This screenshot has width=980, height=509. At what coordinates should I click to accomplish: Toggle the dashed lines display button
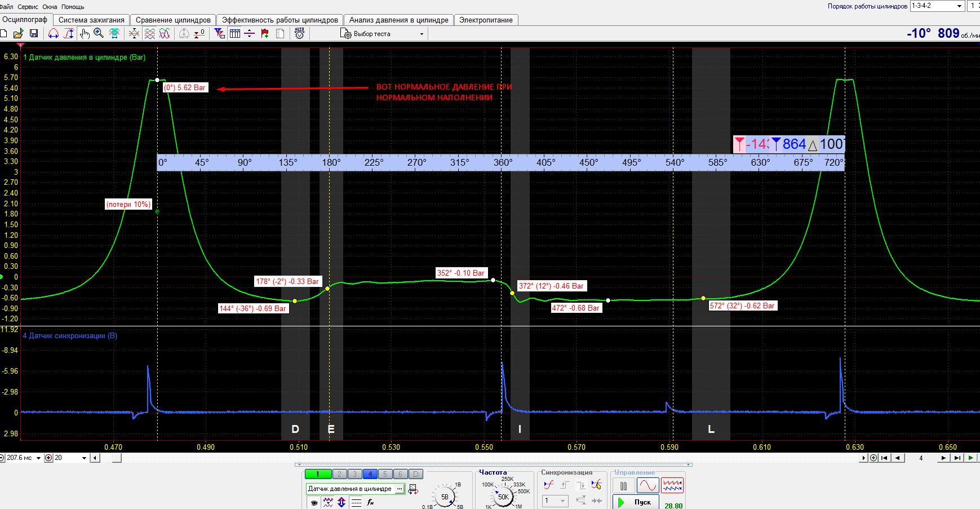356,502
